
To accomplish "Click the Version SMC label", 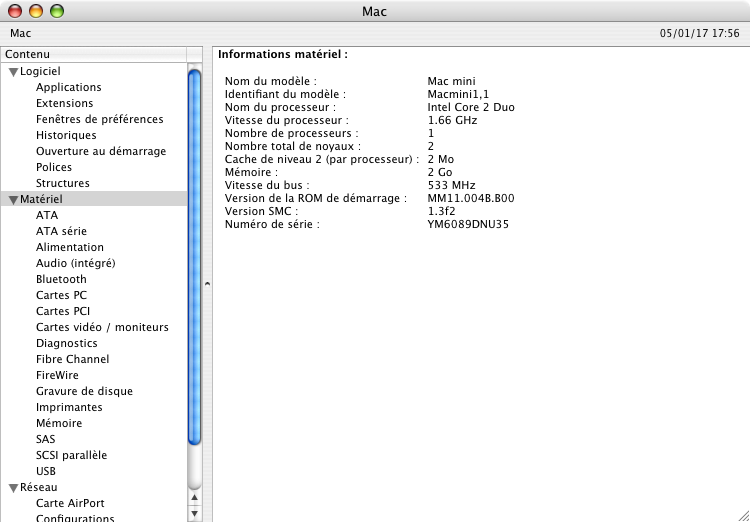I will 262,211.
